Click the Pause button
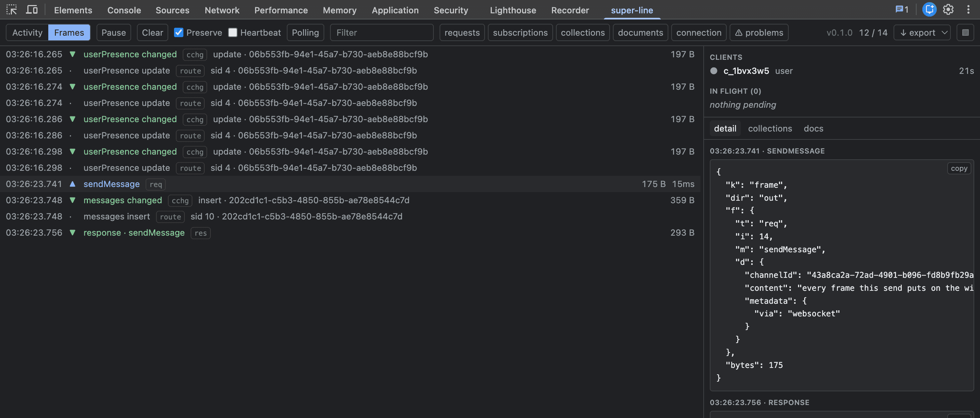The width and height of the screenshot is (980, 418). click(113, 33)
